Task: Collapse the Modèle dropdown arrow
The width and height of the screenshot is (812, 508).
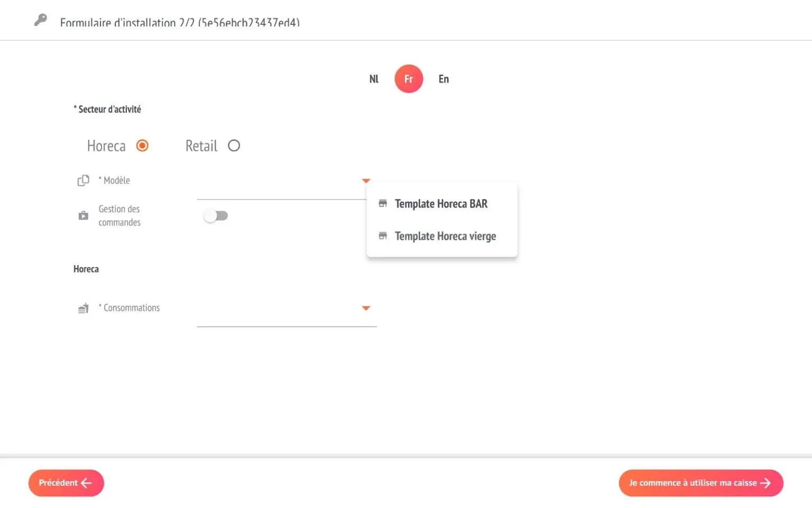Action: pyautogui.click(x=366, y=181)
